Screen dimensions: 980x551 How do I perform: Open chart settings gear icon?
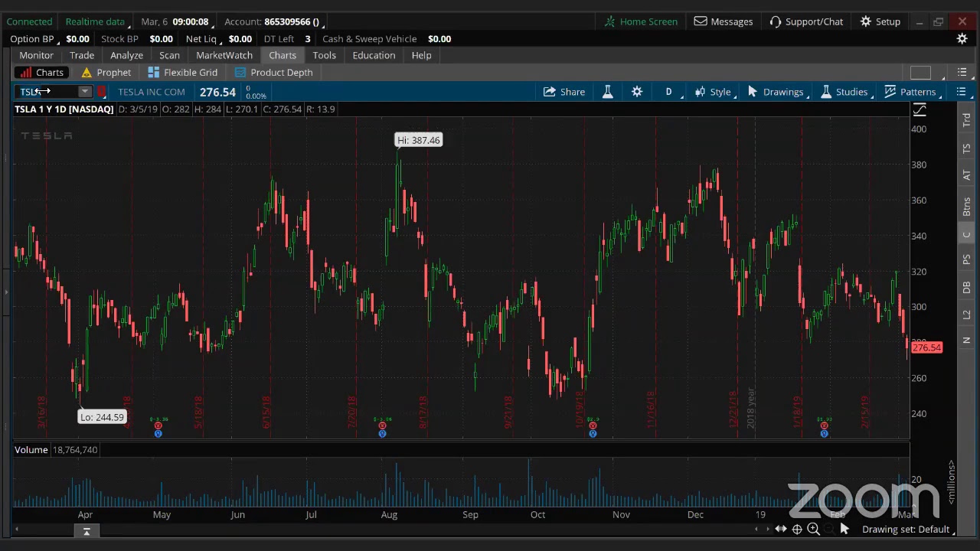pos(637,92)
